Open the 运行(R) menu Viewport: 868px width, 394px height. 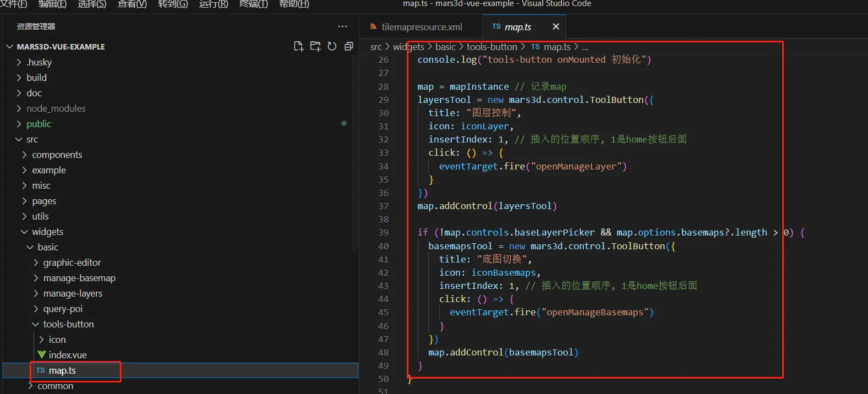click(214, 4)
